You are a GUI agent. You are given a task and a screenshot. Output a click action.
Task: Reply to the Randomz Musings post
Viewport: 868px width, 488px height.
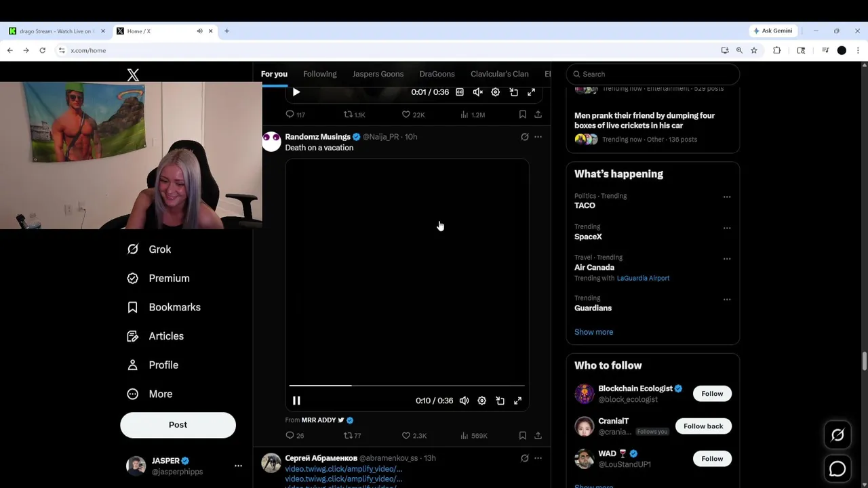point(294,436)
